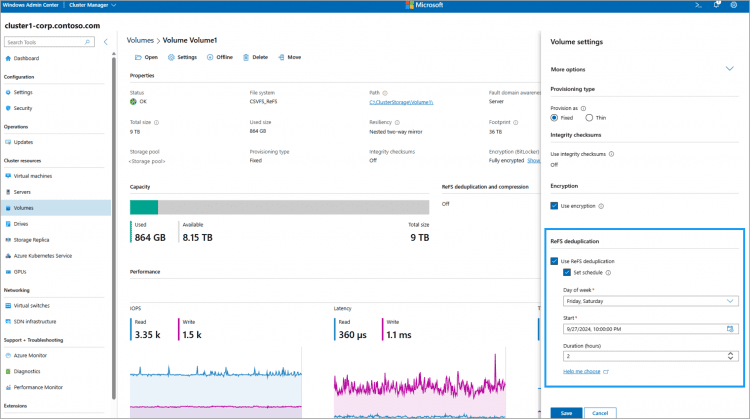Open the PowerShell console icon in header
Image resolution: width=750 pixels, height=419 pixels.
698,5
